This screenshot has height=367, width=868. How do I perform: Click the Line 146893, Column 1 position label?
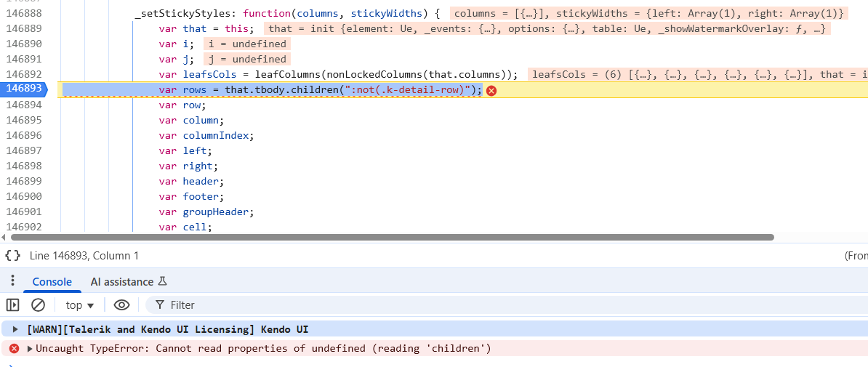click(x=84, y=256)
